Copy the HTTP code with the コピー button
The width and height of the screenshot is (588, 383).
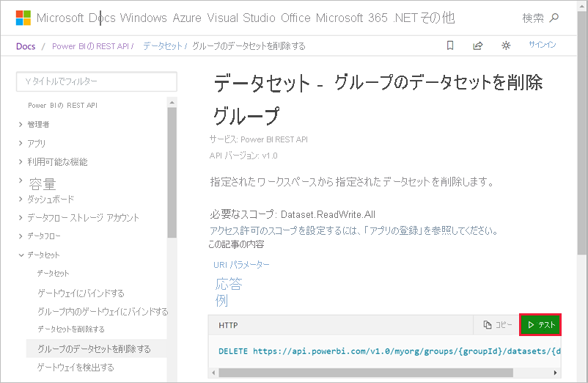497,325
